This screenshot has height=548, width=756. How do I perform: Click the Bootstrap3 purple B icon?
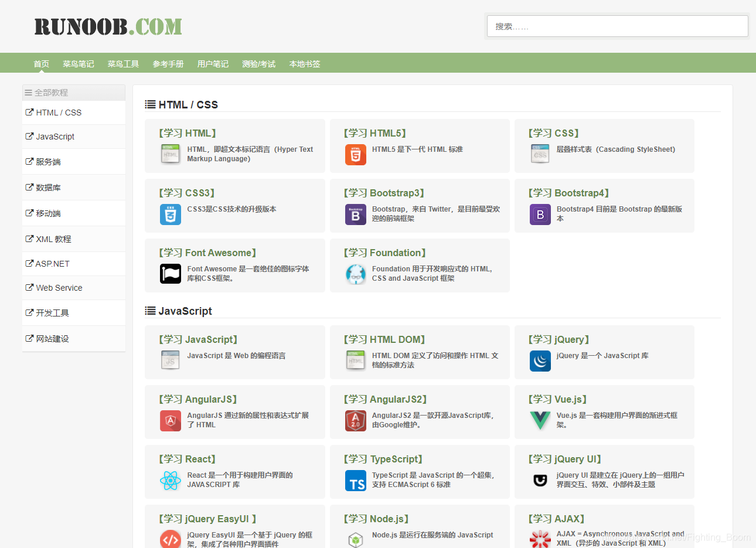(x=355, y=215)
